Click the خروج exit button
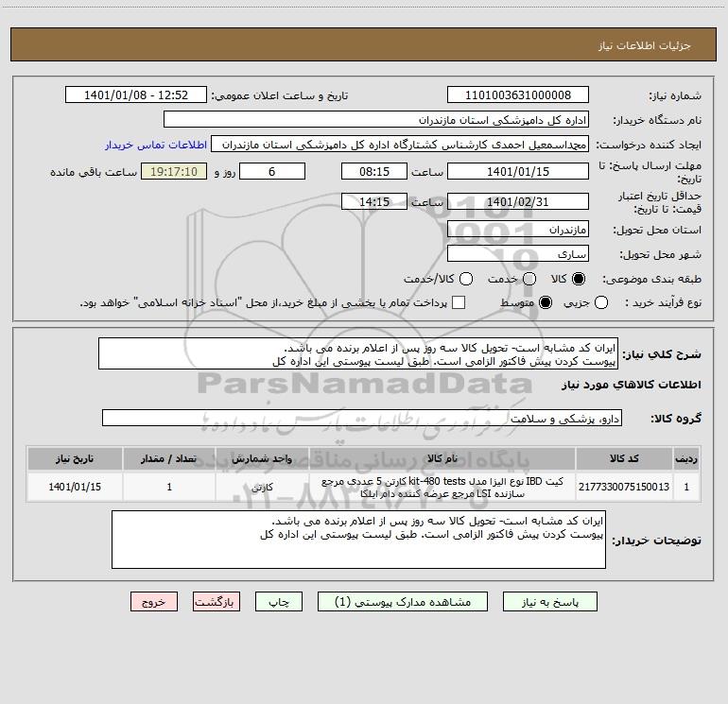728x704 pixels. pyautogui.click(x=154, y=601)
